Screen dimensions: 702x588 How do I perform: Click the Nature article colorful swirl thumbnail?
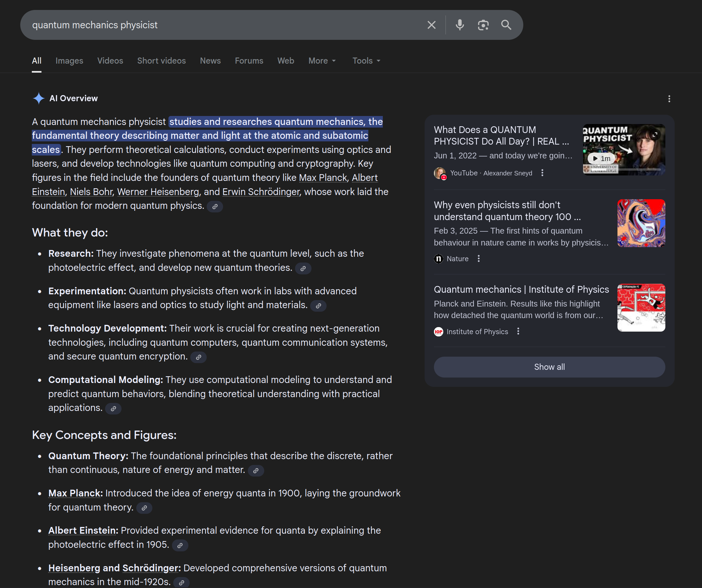click(x=641, y=223)
